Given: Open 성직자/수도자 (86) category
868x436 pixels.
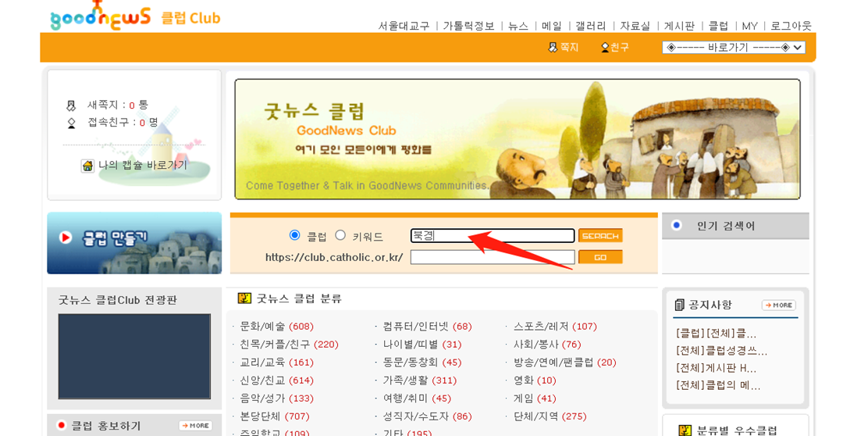Looking at the screenshot, I should coord(427,416).
